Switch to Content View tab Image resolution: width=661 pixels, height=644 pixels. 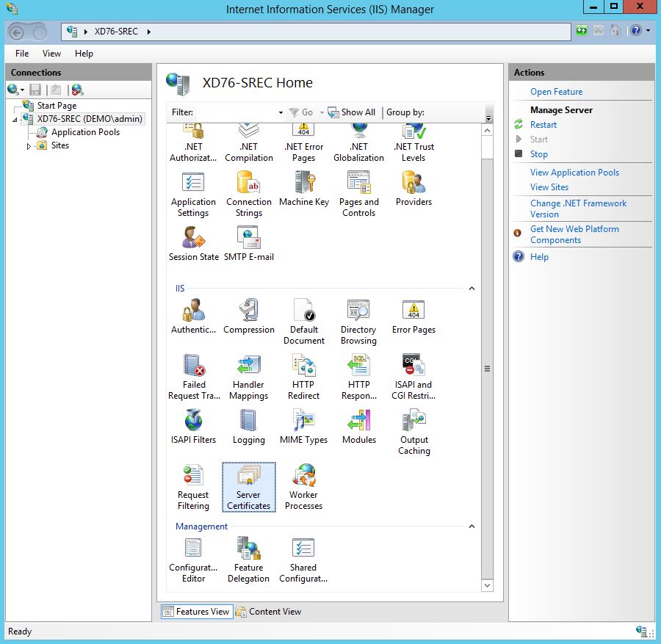click(x=268, y=612)
